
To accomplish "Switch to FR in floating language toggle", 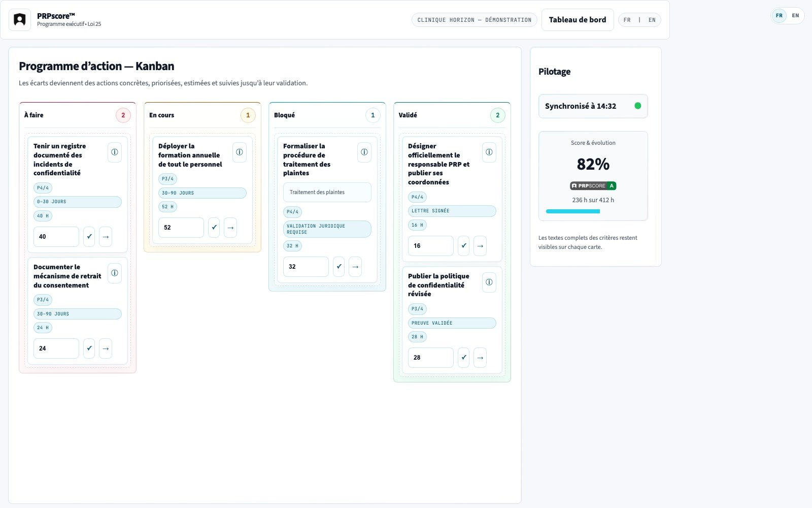I will 779,16.
